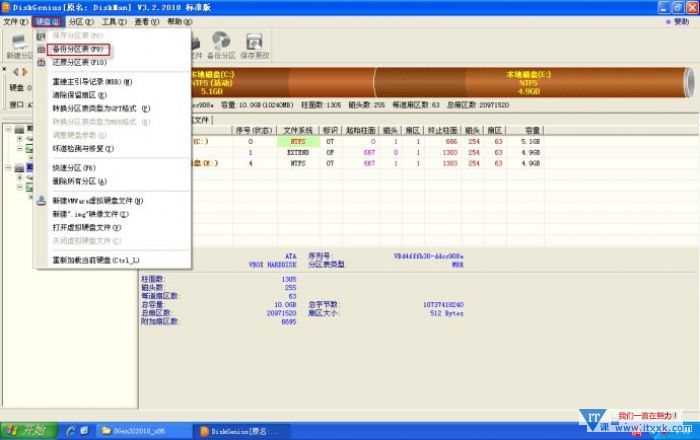Click the 备份分区表 menu item icon

click(41, 49)
